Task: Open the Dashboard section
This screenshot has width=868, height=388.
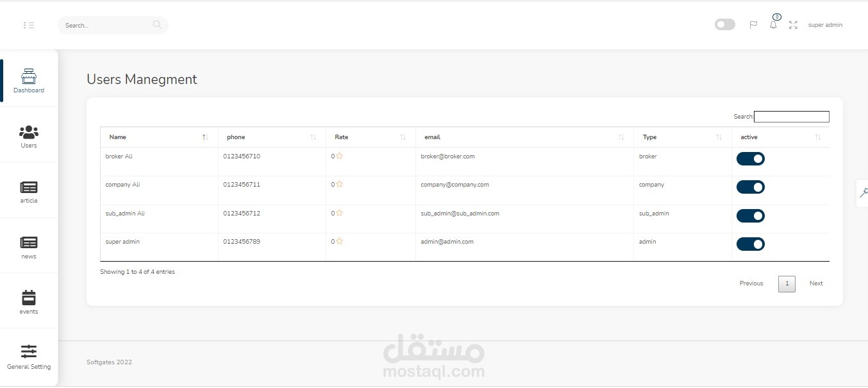Action: coord(28,80)
